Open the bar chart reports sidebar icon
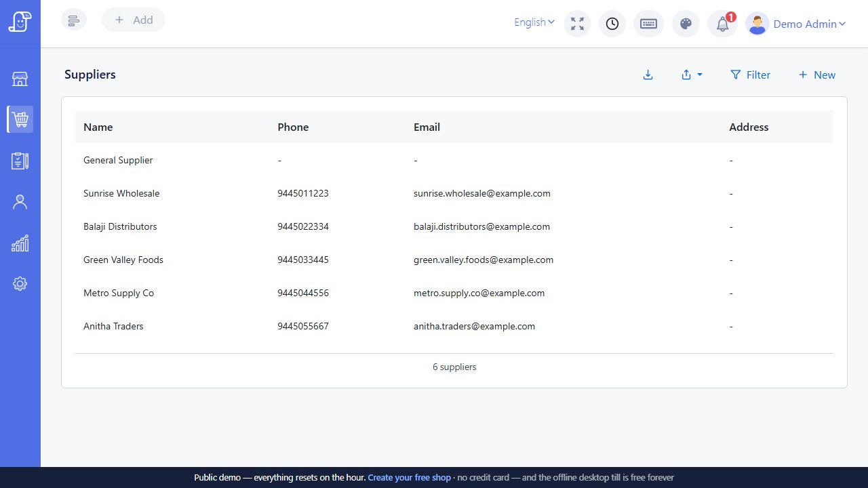Image resolution: width=868 pixels, height=488 pixels. pos(20,243)
